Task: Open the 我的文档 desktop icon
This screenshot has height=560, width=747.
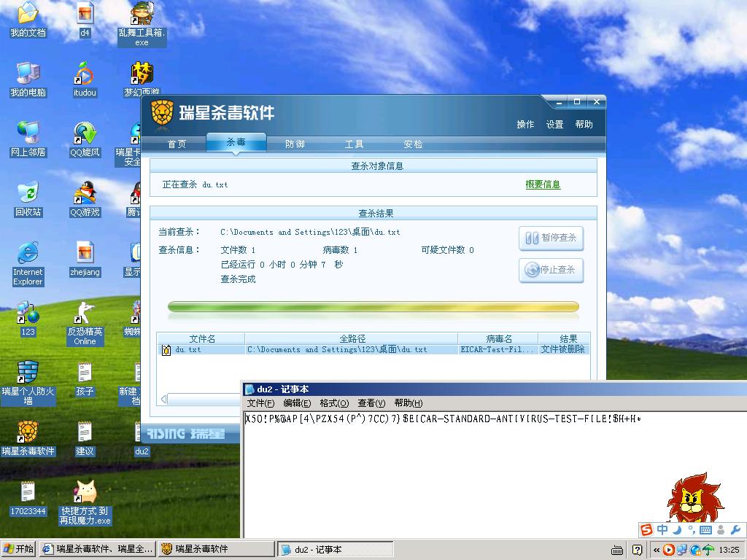Action: click(28, 19)
